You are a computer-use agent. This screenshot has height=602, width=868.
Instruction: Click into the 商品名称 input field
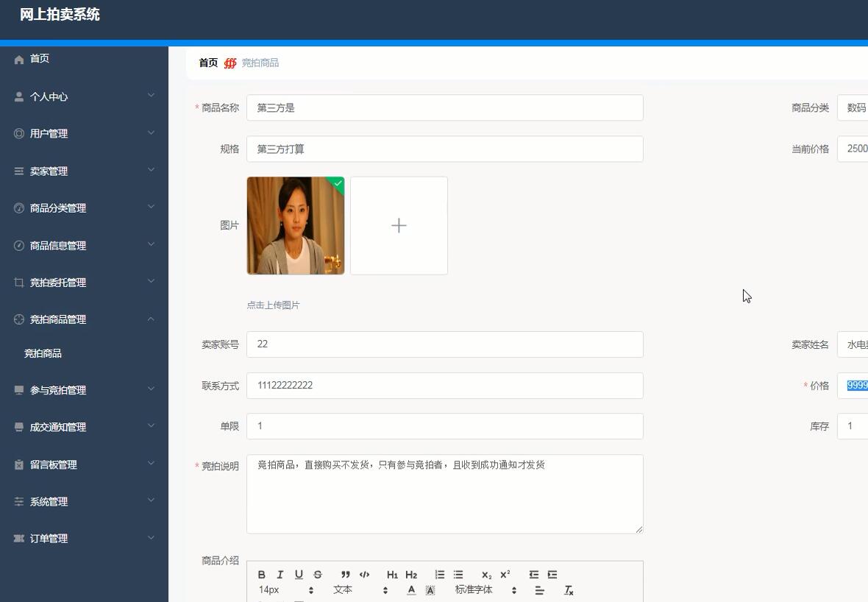[x=444, y=107]
